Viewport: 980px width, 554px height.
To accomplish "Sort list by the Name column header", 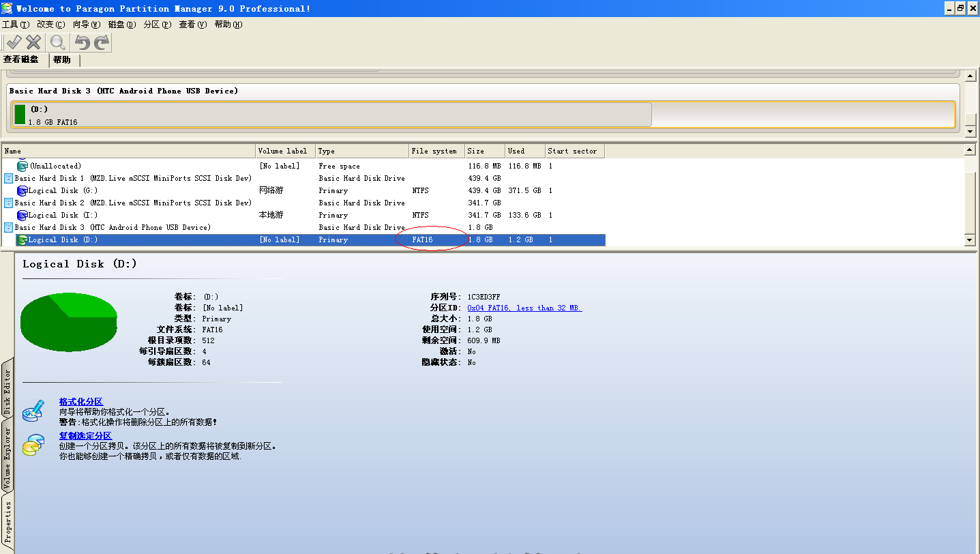I will pyautogui.click(x=129, y=151).
